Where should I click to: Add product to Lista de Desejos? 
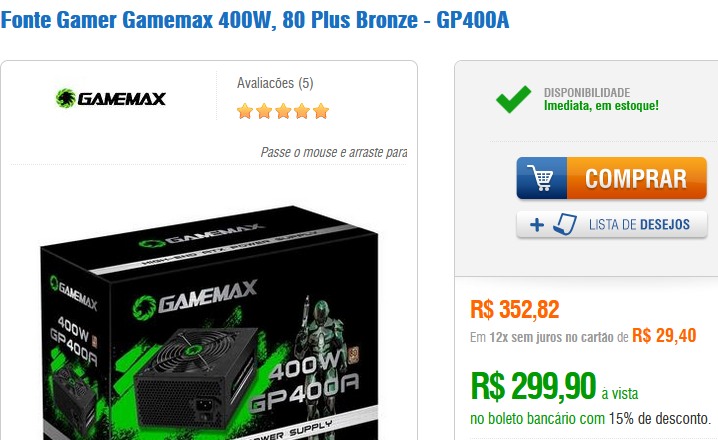click(612, 224)
